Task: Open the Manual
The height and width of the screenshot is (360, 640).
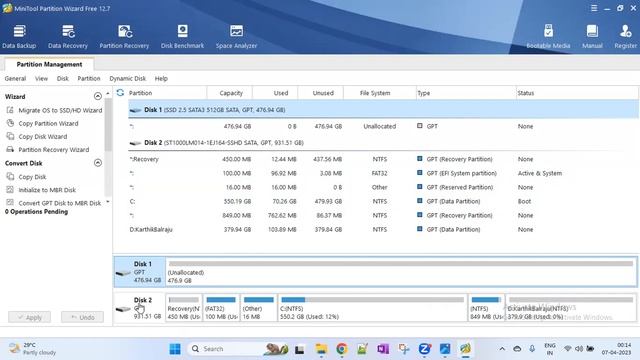Action: pyautogui.click(x=592, y=37)
